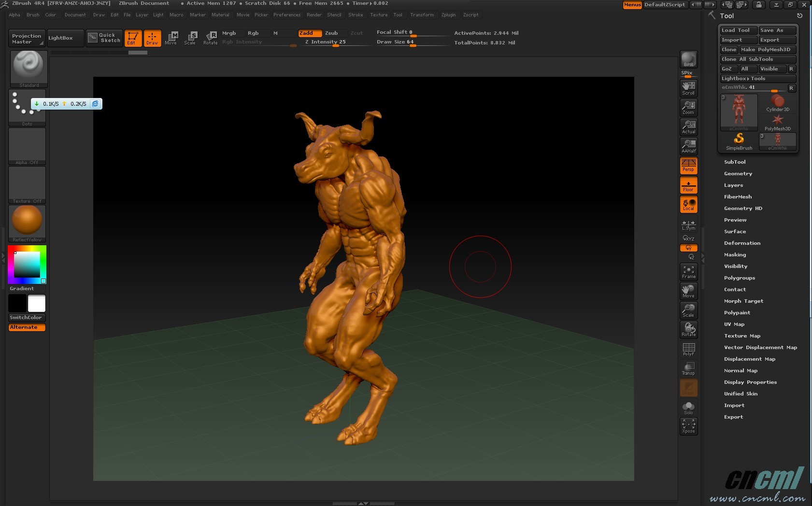
Task: Click the SwitchColor button
Action: coord(27,318)
